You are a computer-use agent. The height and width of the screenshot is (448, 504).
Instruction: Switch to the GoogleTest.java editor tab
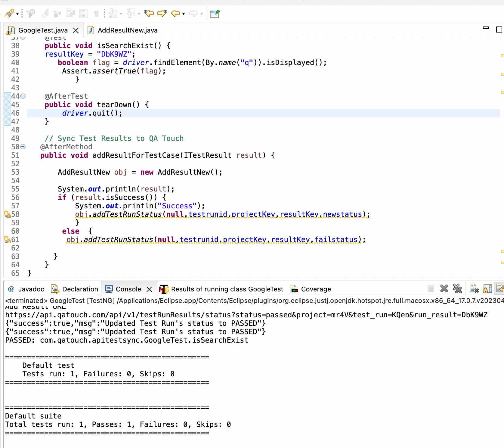pos(43,30)
